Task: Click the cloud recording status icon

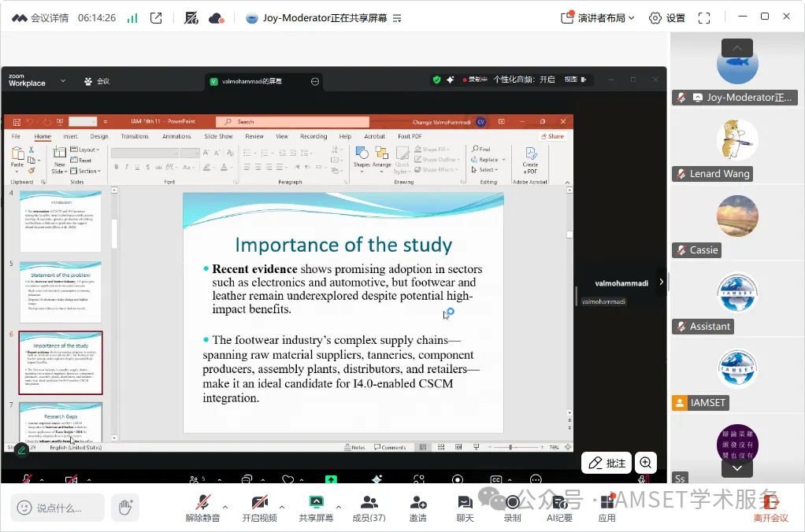Action: [216, 18]
